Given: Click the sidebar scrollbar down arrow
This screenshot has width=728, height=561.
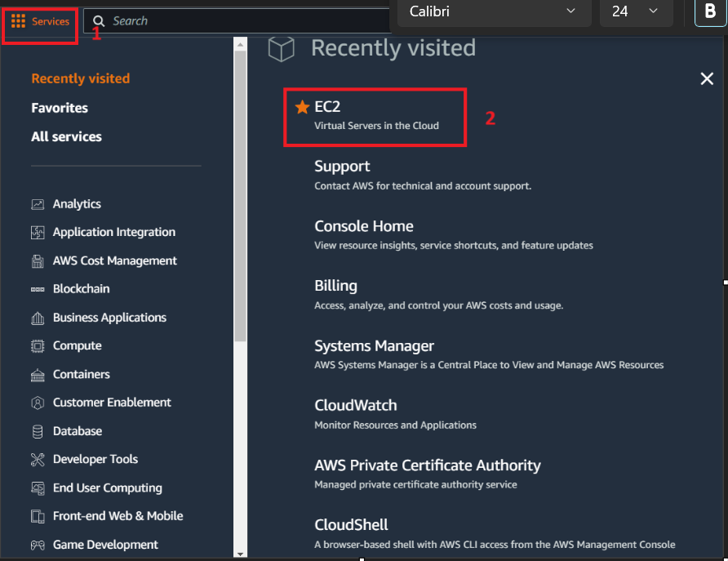Looking at the screenshot, I should [240, 554].
